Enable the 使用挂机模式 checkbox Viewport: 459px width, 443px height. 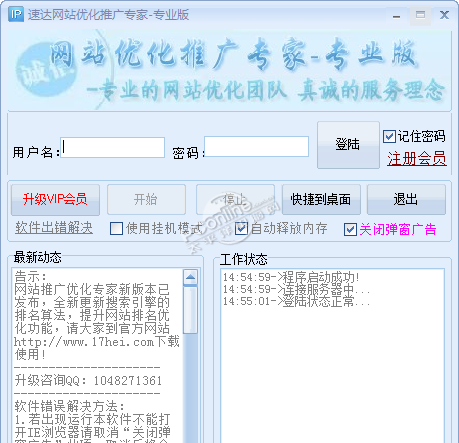pyautogui.click(x=116, y=229)
